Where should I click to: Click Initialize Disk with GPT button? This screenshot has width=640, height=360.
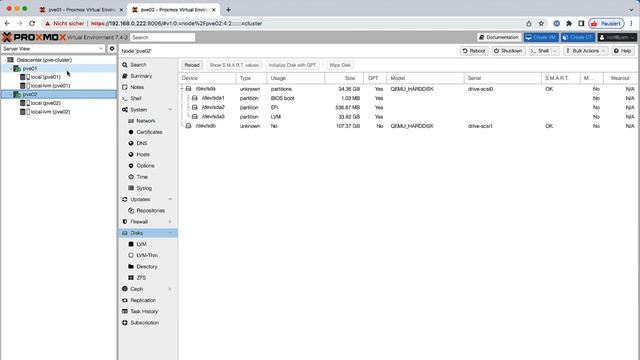pyautogui.click(x=292, y=65)
